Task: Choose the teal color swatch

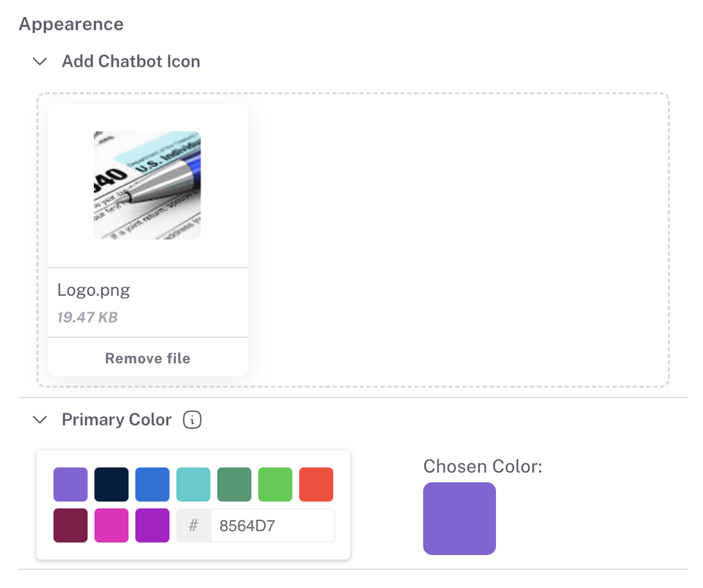Action: [x=193, y=485]
